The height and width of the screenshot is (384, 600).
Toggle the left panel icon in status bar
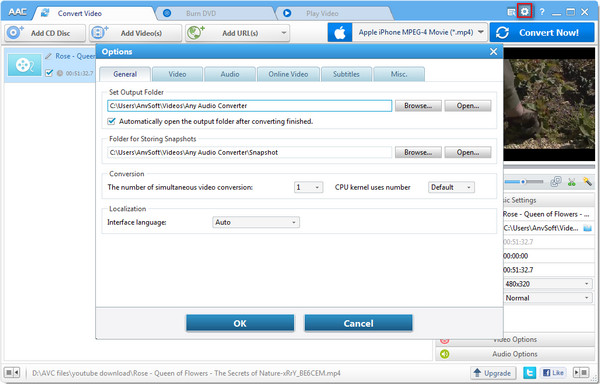[12, 372]
